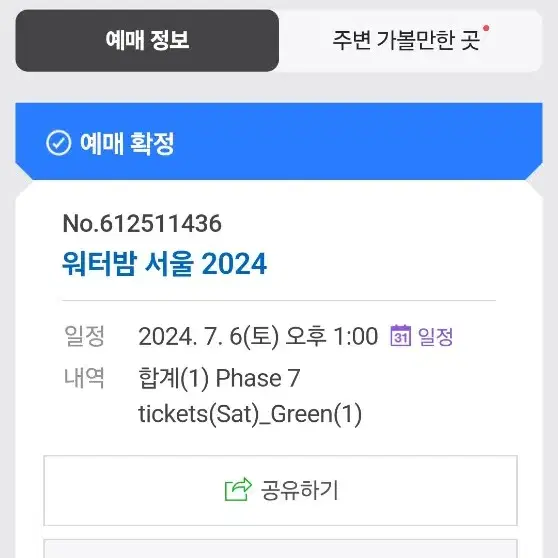Click the partially visible button below 공유하기
558x558 pixels.
coord(280,549)
